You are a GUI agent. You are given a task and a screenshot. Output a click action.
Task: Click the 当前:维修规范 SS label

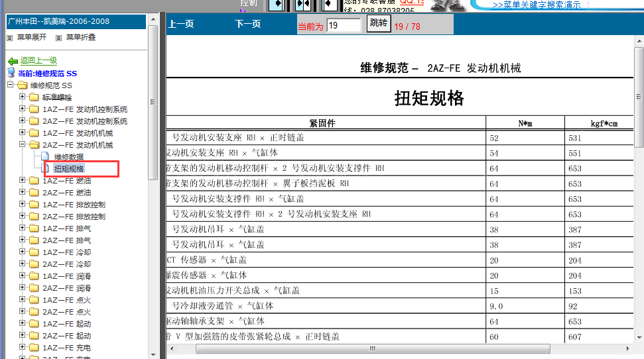[47, 74]
